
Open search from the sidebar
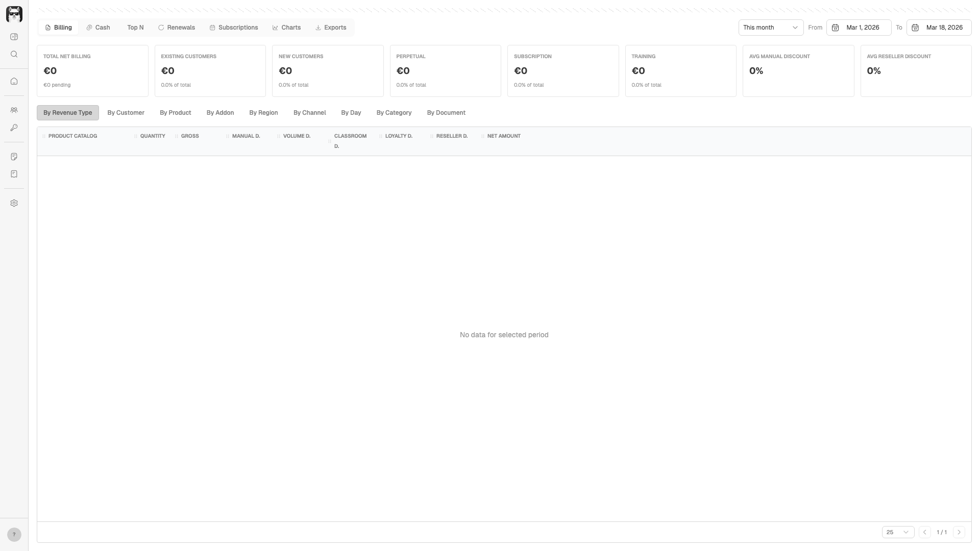click(x=14, y=54)
